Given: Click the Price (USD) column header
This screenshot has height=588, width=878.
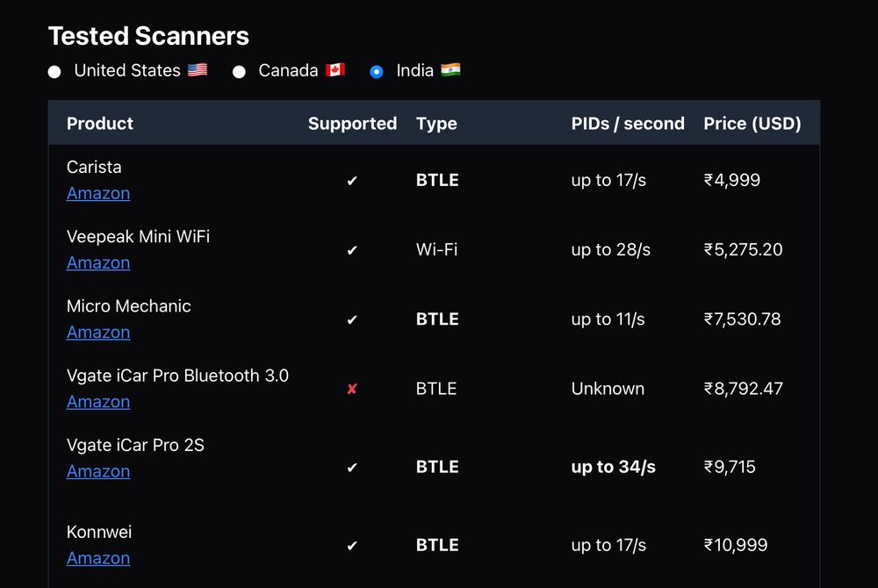Looking at the screenshot, I should click(x=752, y=124).
